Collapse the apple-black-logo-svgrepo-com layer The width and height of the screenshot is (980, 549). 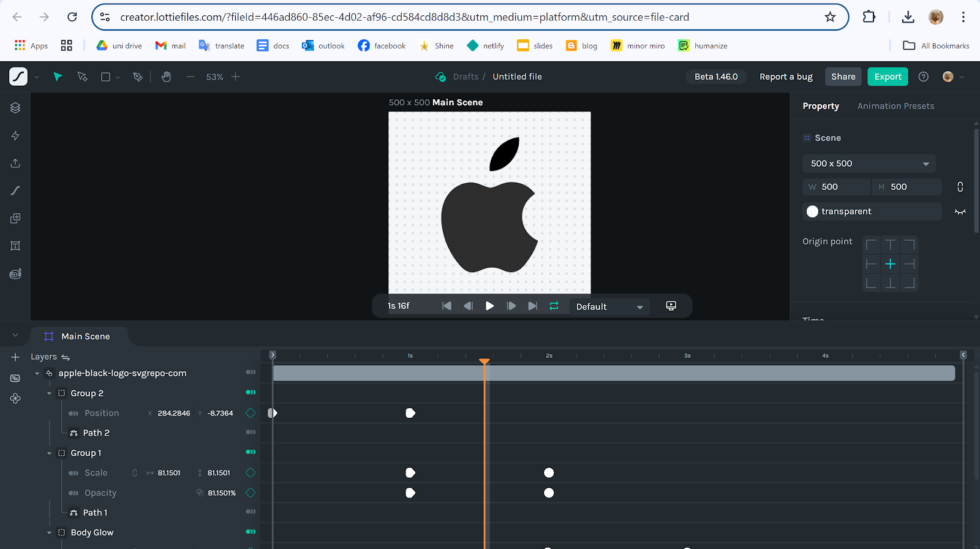click(37, 373)
